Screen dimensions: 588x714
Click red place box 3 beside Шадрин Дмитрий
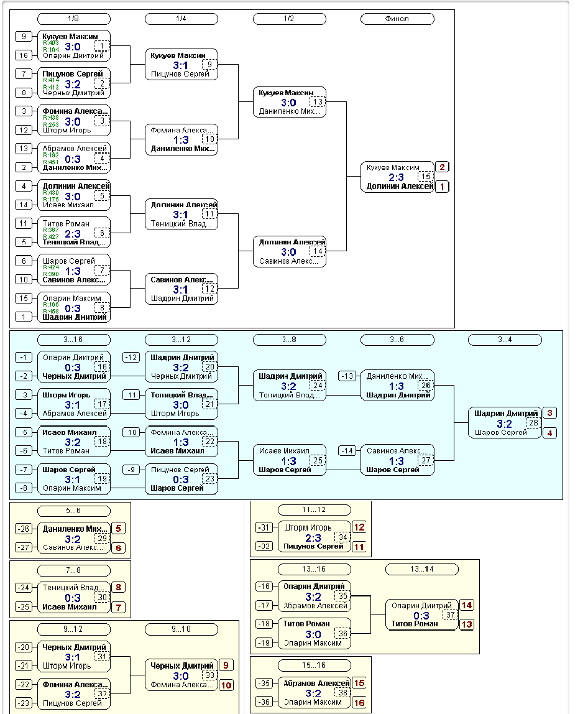point(549,413)
